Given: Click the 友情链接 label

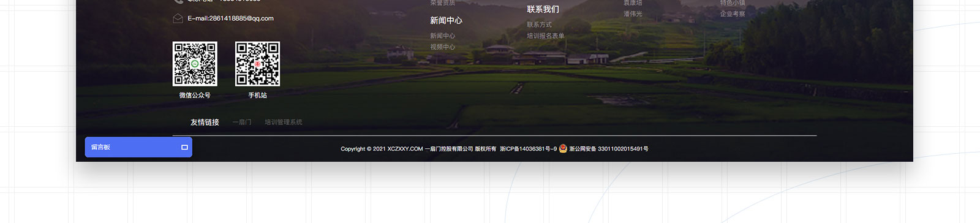Looking at the screenshot, I should coord(205,123).
